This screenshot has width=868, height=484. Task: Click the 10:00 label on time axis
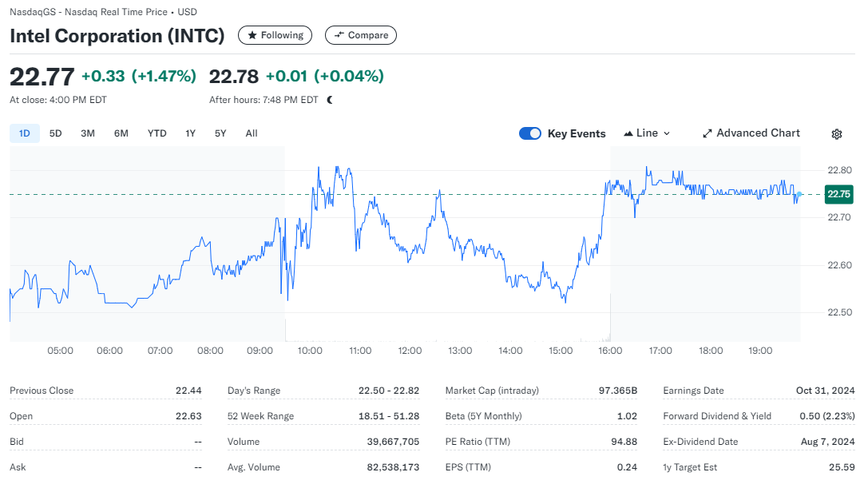310,351
